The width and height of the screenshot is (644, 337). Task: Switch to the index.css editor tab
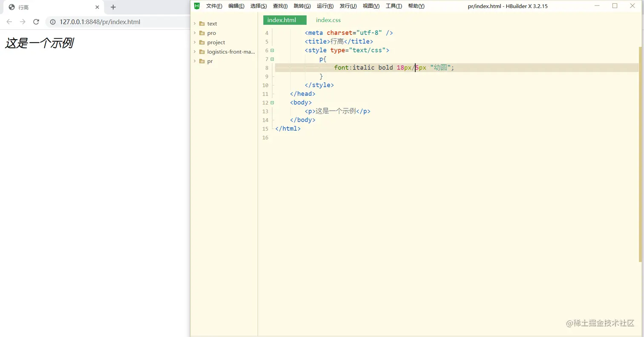tap(328, 20)
